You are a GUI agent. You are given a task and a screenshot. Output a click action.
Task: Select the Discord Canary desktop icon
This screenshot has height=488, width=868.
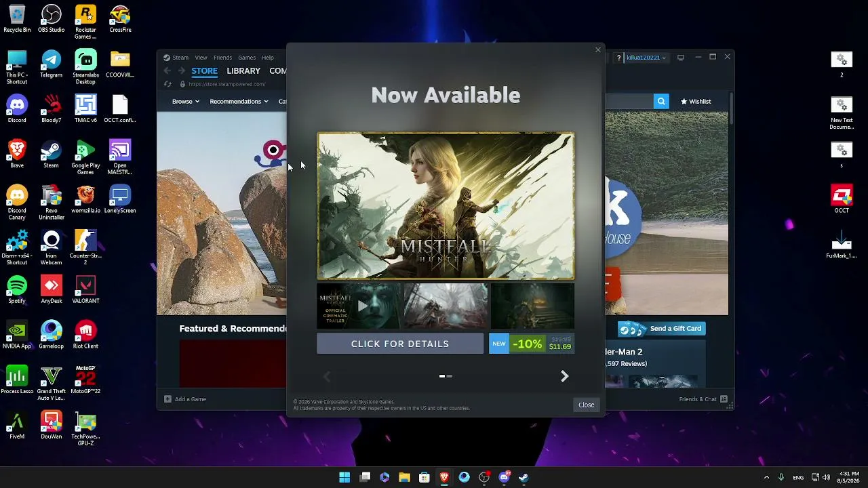(x=17, y=203)
